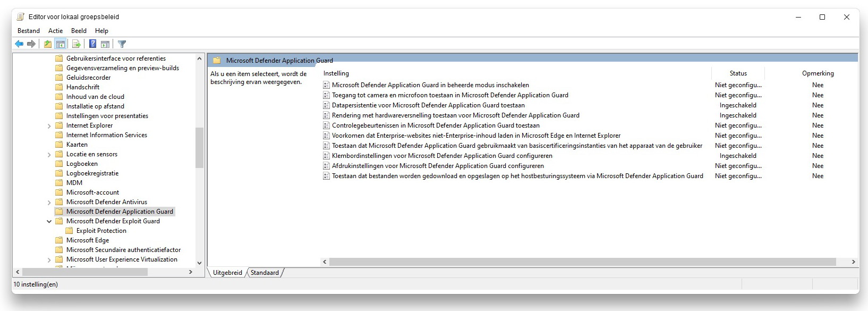The image size is (868, 311).
Task: Click policy icon for Datapersistentie setting
Action: pos(326,105)
